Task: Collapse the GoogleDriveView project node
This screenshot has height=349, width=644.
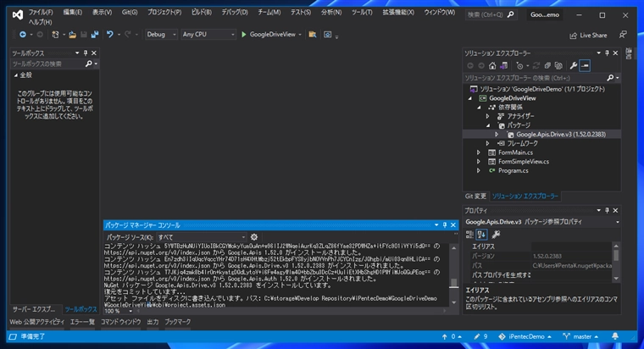Action: (x=469, y=98)
